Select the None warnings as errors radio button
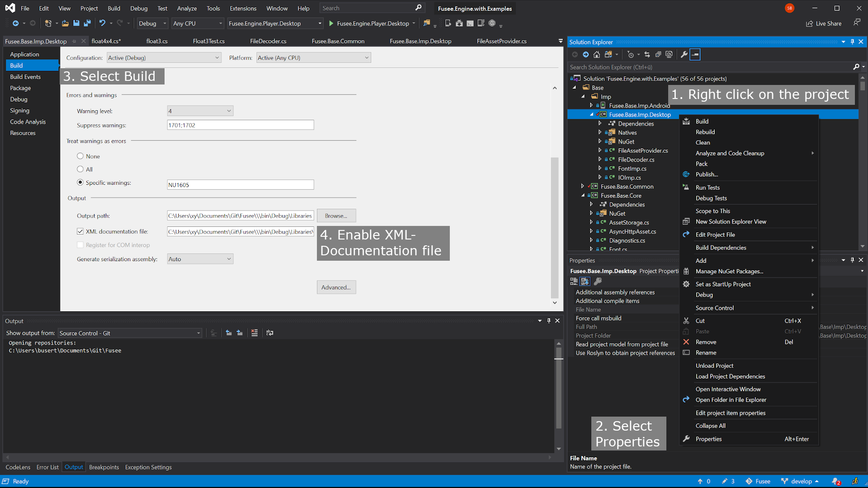Screen dimensions: 868x488 (x=80, y=155)
